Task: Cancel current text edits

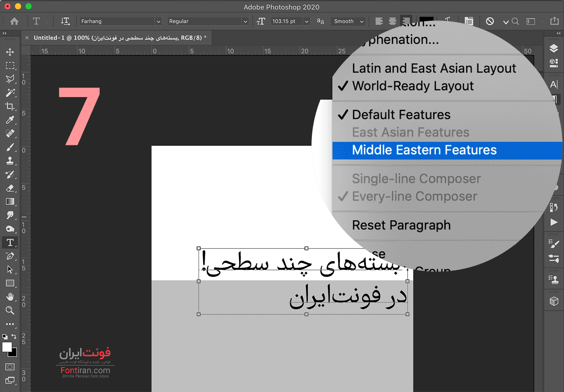Action: click(490, 21)
